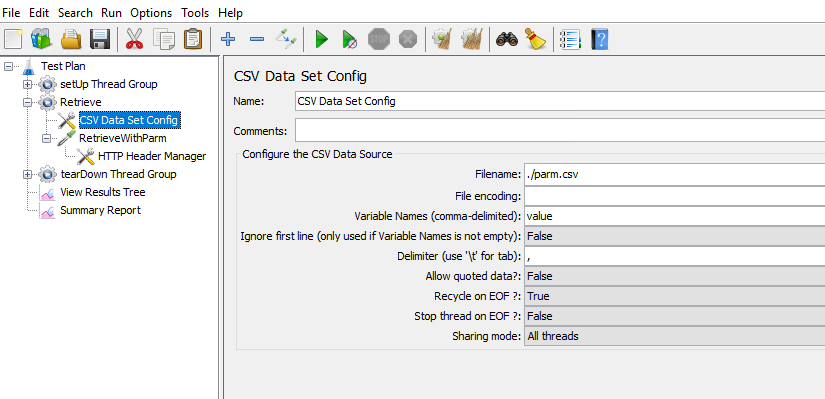Select the Retrieve thread group
This screenshot has width=825, height=399.
[81, 102]
